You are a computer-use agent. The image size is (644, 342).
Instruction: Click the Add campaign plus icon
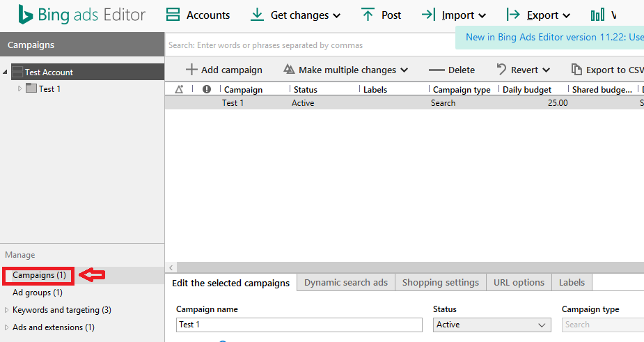click(x=191, y=70)
